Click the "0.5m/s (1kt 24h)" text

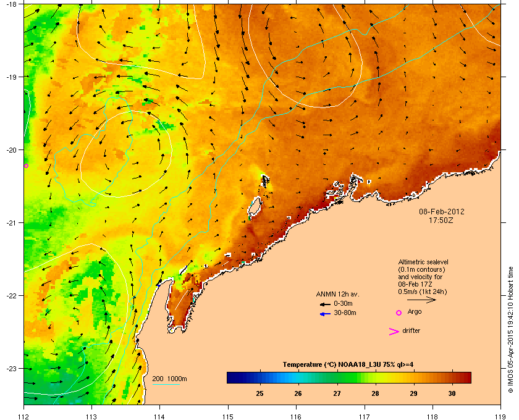423,292
